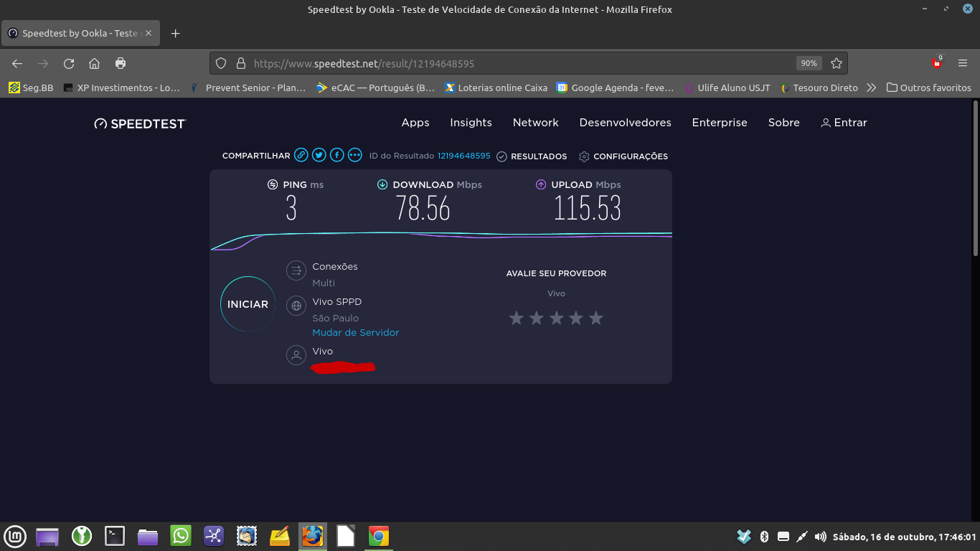This screenshot has width=980, height=551.
Task: Open more sharing options (three dots)
Action: (x=355, y=155)
